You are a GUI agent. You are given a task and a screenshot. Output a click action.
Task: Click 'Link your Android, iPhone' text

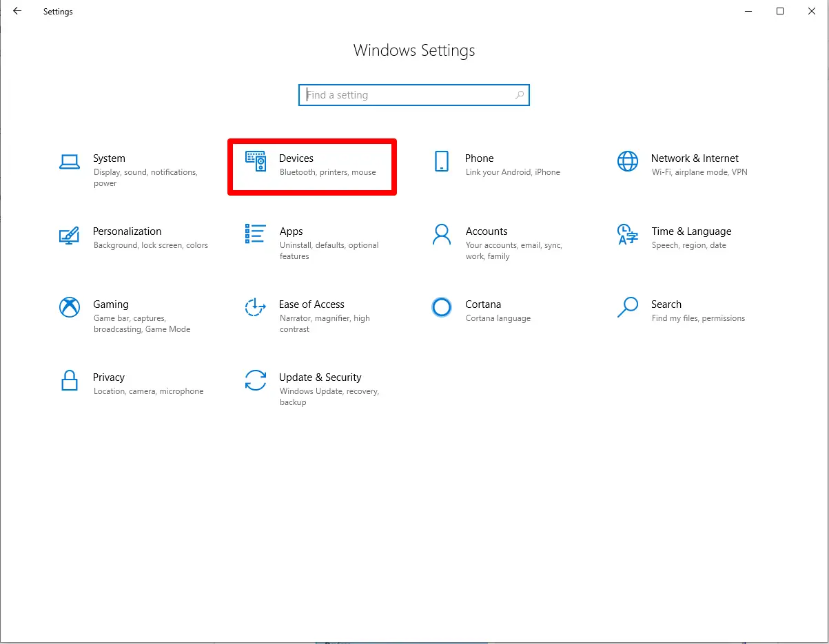[x=513, y=172]
